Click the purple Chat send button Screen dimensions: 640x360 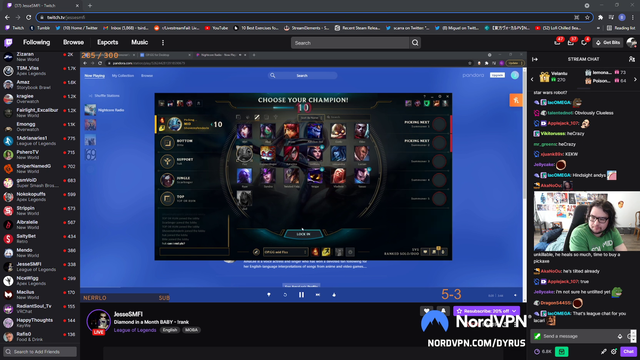point(629,351)
